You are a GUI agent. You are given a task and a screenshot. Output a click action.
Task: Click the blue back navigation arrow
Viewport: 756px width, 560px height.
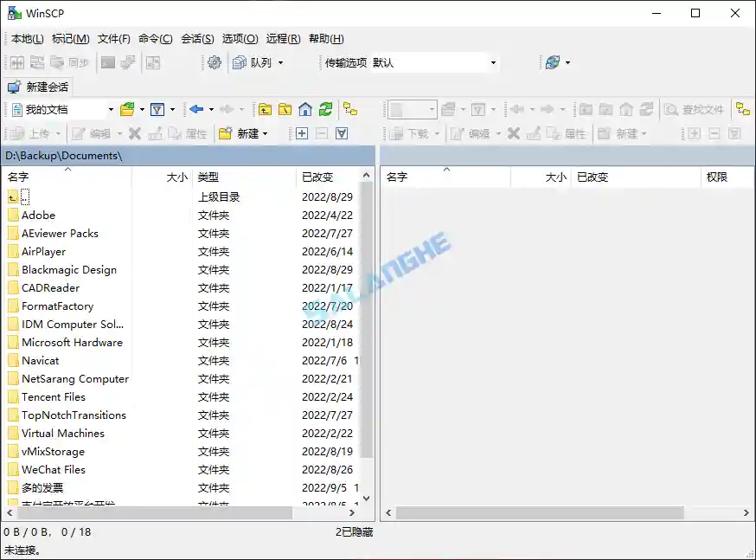pos(196,110)
